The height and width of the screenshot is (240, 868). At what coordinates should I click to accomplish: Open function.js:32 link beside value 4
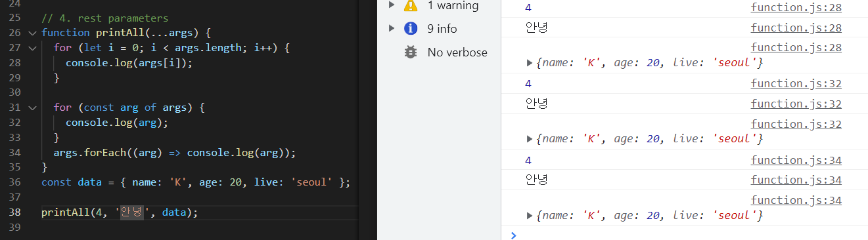[796, 83]
